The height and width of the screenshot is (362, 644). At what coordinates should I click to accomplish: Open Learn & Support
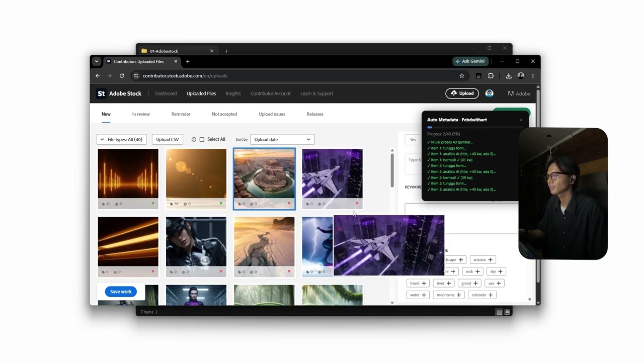316,94
